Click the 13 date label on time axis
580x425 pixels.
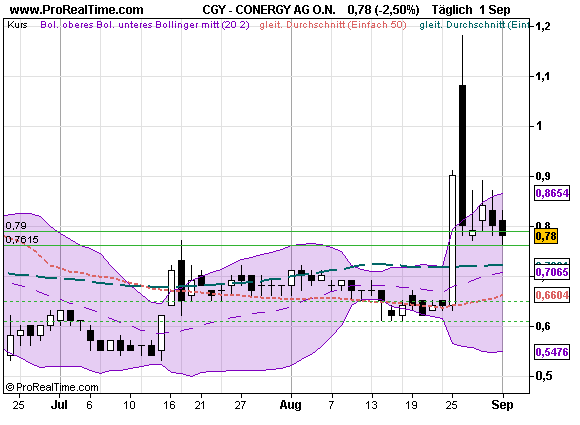tap(371, 405)
